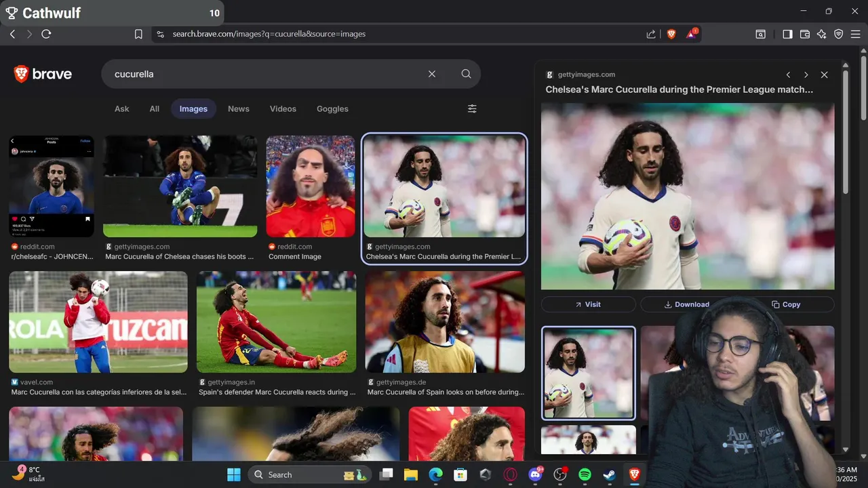The height and width of the screenshot is (488, 868).
Task: Open reddit r/chelseafc JOHNCENA image result
Action: (x=52, y=186)
